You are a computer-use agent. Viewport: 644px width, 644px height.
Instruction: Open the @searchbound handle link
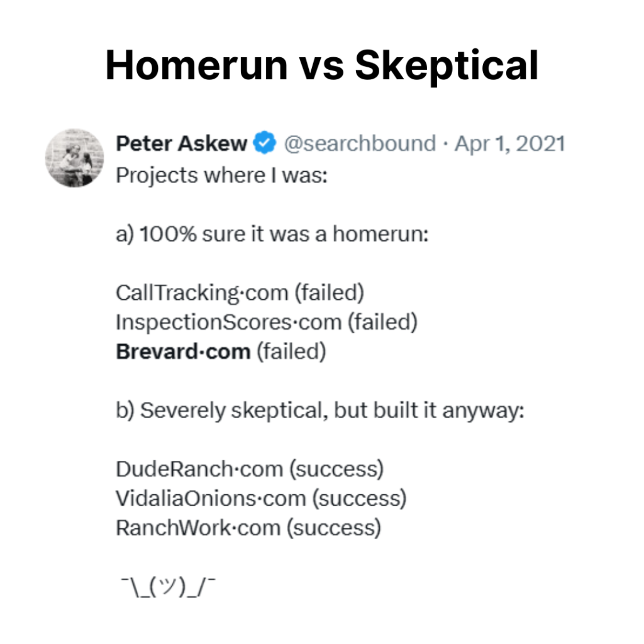(x=360, y=144)
